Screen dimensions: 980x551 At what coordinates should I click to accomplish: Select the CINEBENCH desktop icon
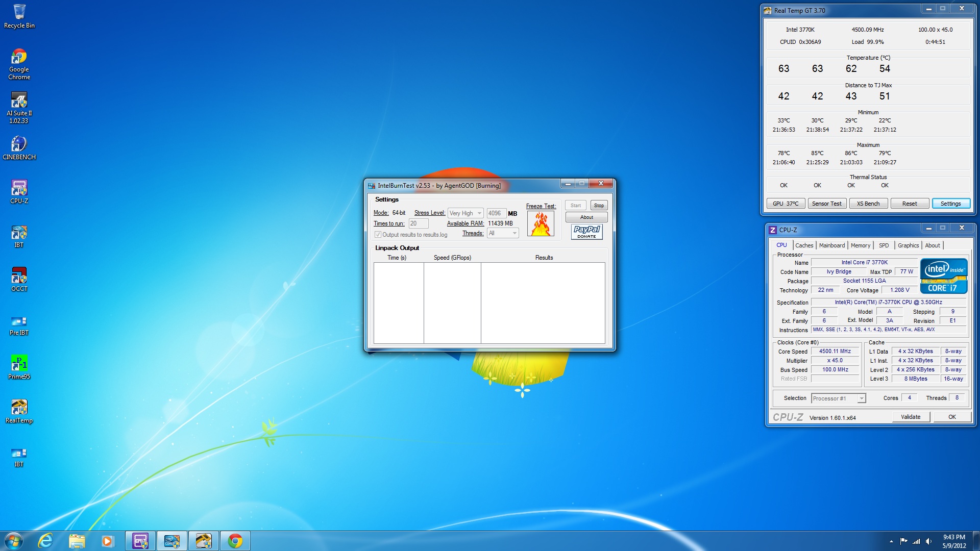point(19,148)
